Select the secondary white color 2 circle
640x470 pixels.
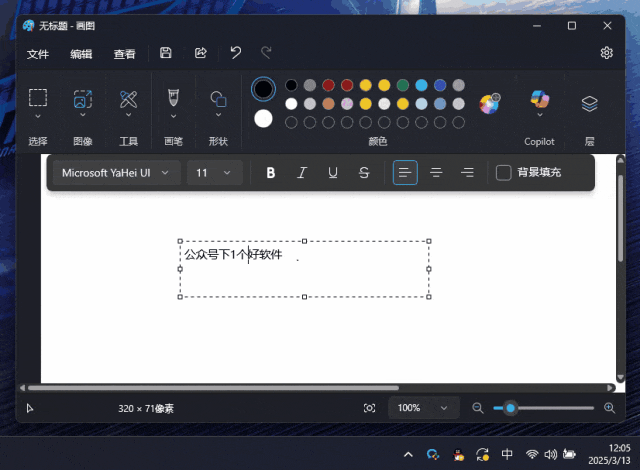pyautogui.click(x=263, y=119)
